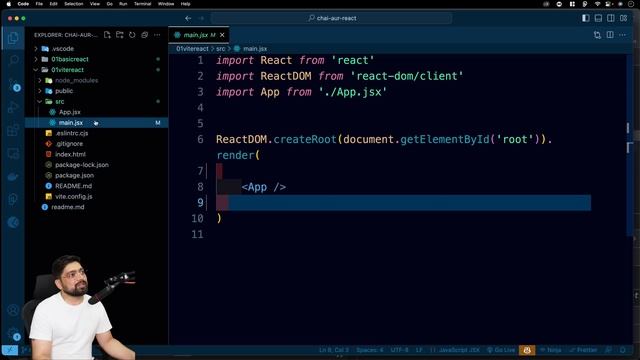Create a new file in Explorer
This screenshot has width=640, height=360.
click(x=107, y=35)
